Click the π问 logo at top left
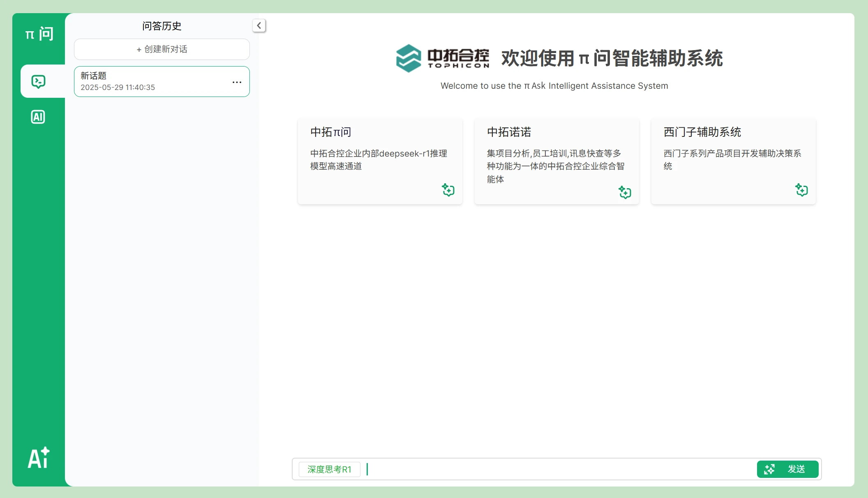Viewport: 868px width, 498px height. click(39, 34)
